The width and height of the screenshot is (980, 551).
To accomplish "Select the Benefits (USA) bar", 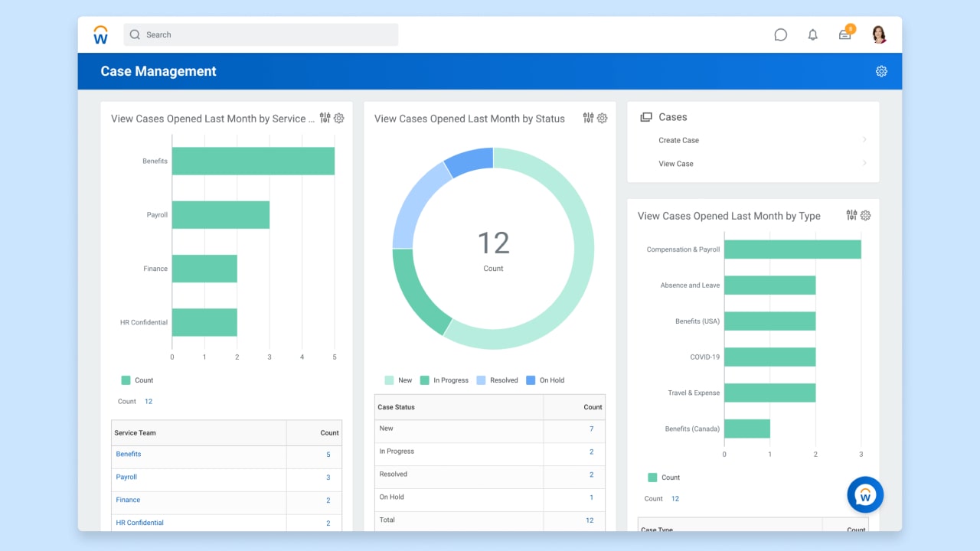I will pos(769,321).
